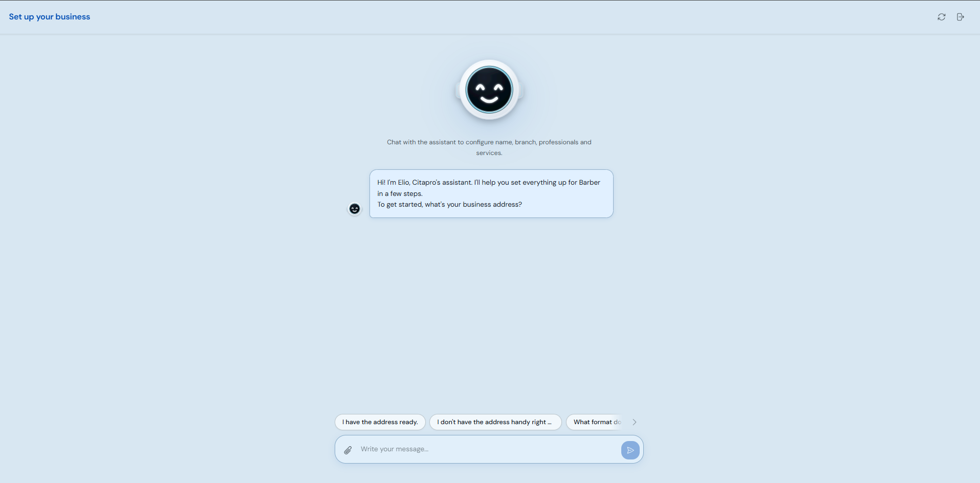
Task: Click the logout exit icon
Action: point(961,17)
